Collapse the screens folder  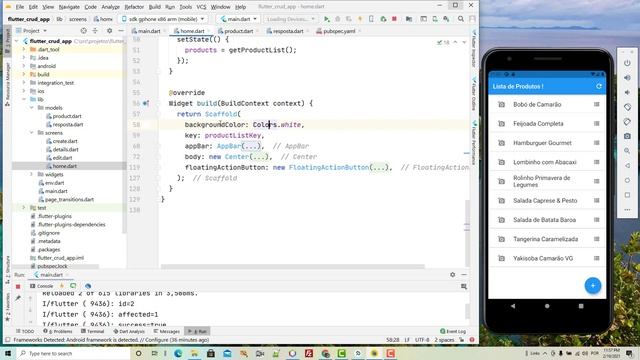pyautogui.click(x=31, y=133)
